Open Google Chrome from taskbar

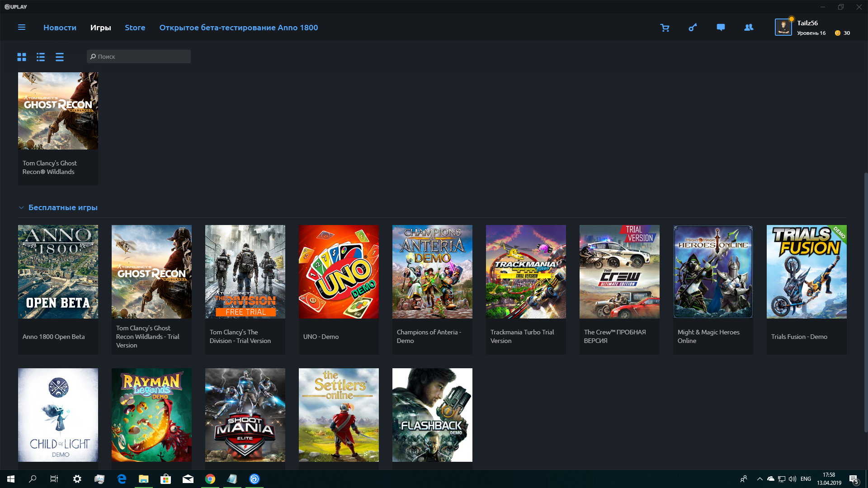pos(210,479)
